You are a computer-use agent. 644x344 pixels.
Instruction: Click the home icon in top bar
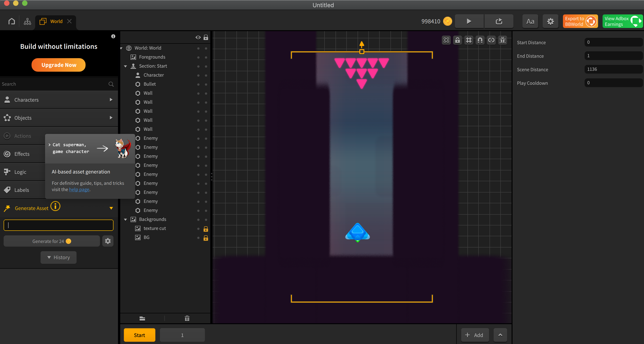pyautogui.click(x=11, y=21)
